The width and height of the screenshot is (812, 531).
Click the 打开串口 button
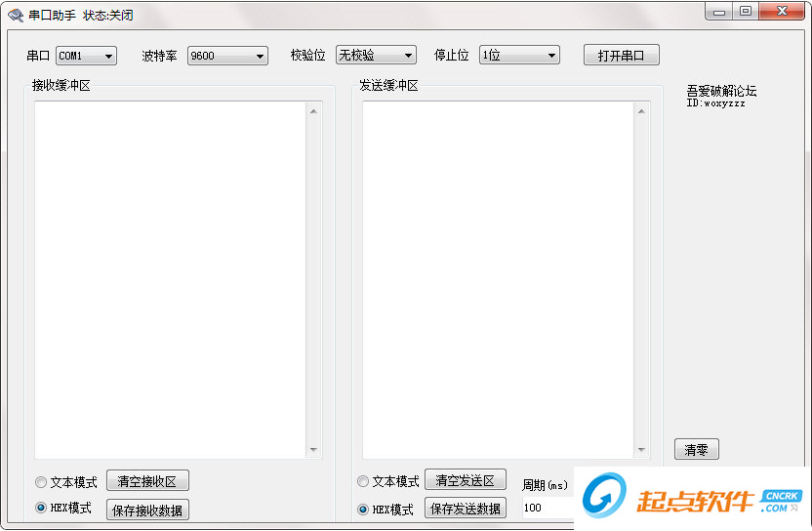click(x=622, y=55)
